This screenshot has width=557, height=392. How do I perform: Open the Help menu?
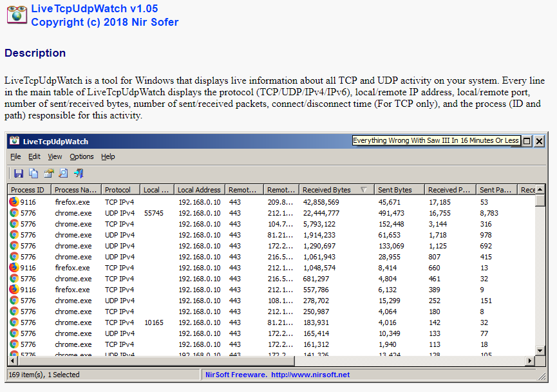point(108,156)
